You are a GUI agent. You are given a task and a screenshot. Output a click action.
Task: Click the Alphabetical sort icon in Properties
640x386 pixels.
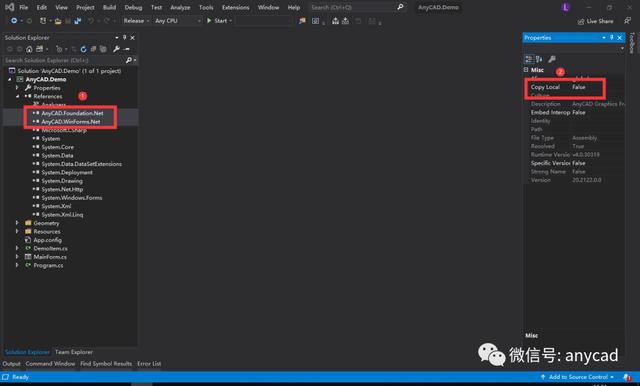click(x=539, y=59)
